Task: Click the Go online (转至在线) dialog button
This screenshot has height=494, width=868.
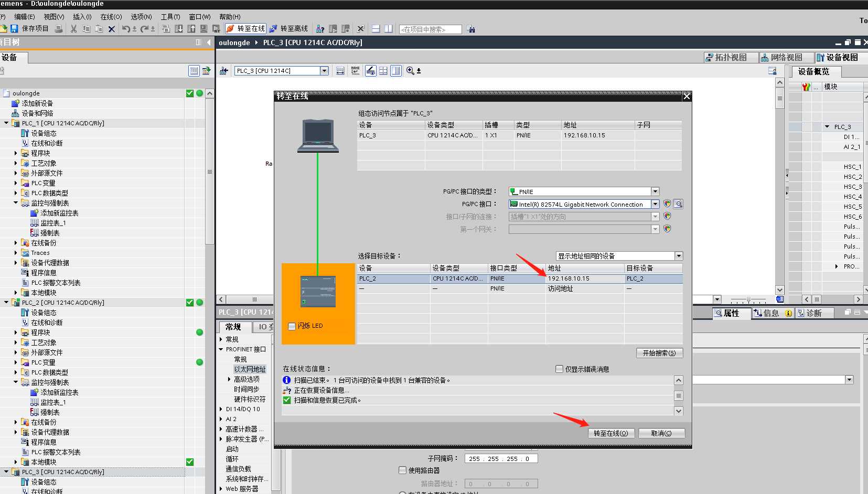Action: click(611, 433)
